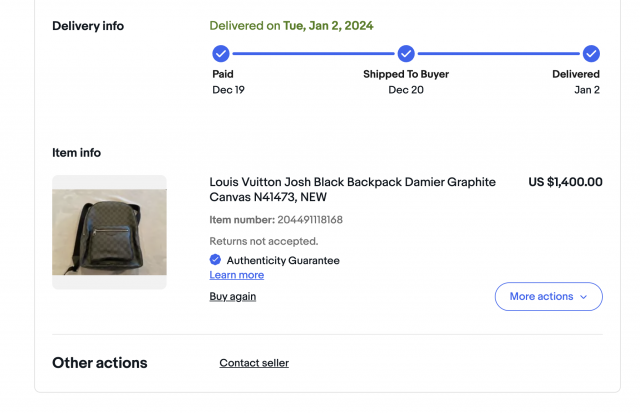Click the Buy again link
Viewport: 640px width, 413px height.
pos(233,296)
